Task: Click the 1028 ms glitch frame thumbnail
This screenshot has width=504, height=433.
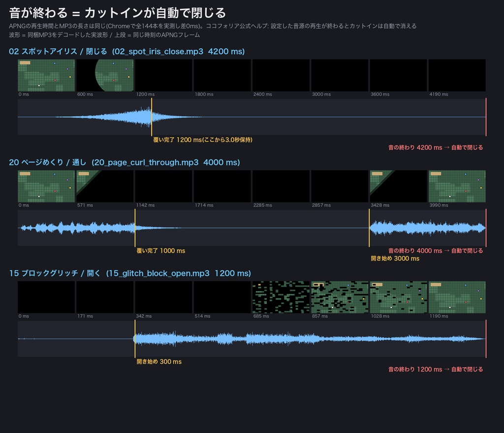Action: click(399, 297)
